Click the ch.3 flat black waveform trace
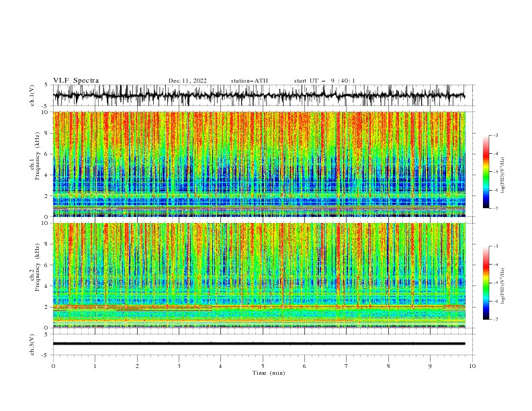Viewport: 532px width, 411px height. (259, 344)
